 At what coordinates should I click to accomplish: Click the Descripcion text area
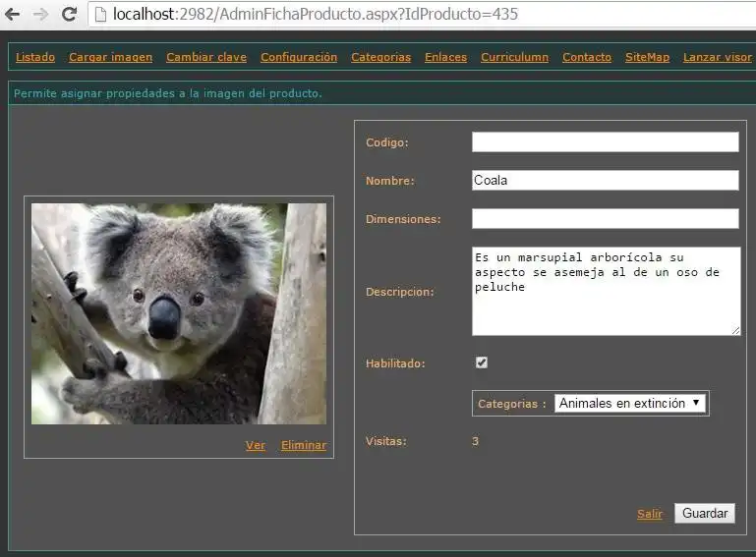tap(606, 291)
